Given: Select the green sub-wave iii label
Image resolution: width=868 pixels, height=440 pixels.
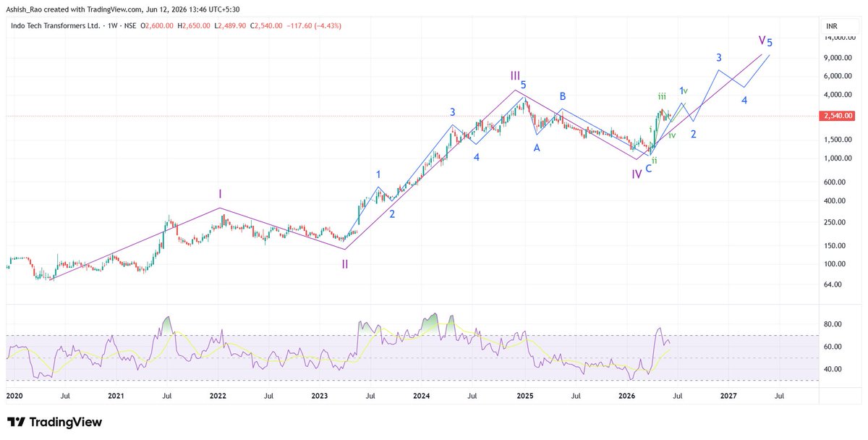Looking at the screenshot, I should click(x=662, y=96).
